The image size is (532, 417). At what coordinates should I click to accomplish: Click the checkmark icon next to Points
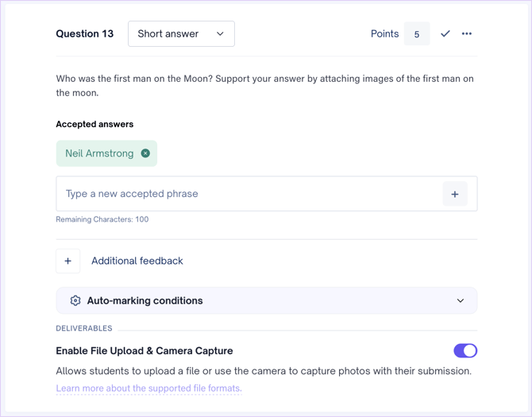[445, 34]
